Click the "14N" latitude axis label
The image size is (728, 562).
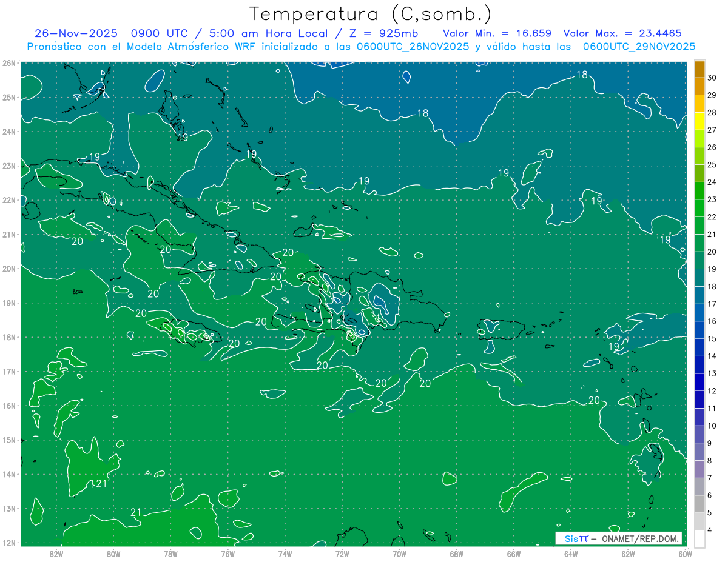coord(8,474)
